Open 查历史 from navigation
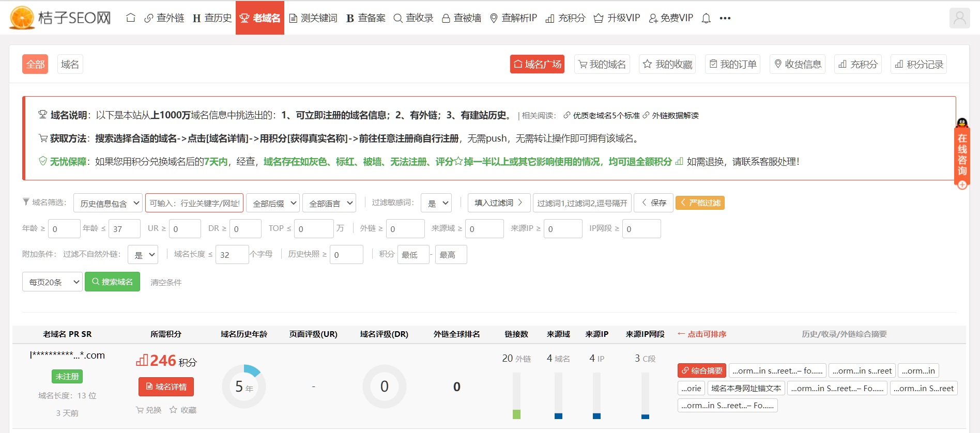980x433 pixels. click(212, 18)
